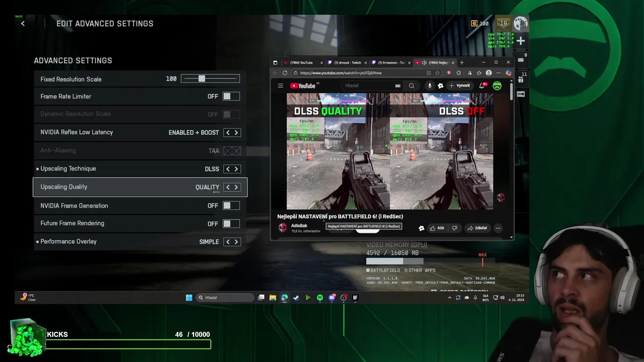
Task: Click the DLSS comparison video player
Action: pyautogui.click(x=390, y=151)
